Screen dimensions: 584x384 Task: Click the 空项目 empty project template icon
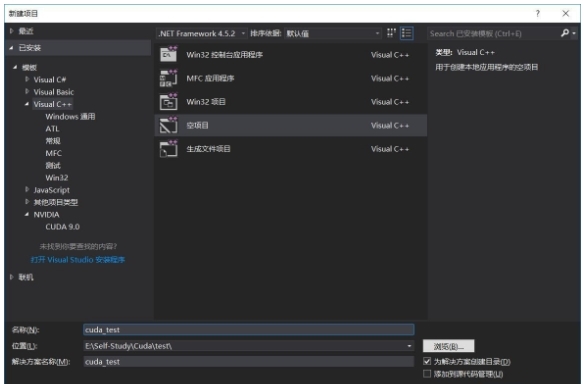(x=168, y=125)
